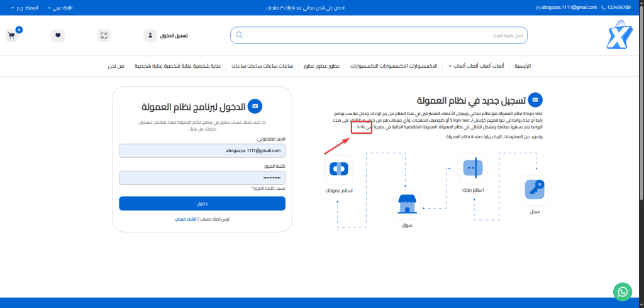Screen dimensions: 644x308
Task: Open the WhatsApp chat button
Action: 622,291
